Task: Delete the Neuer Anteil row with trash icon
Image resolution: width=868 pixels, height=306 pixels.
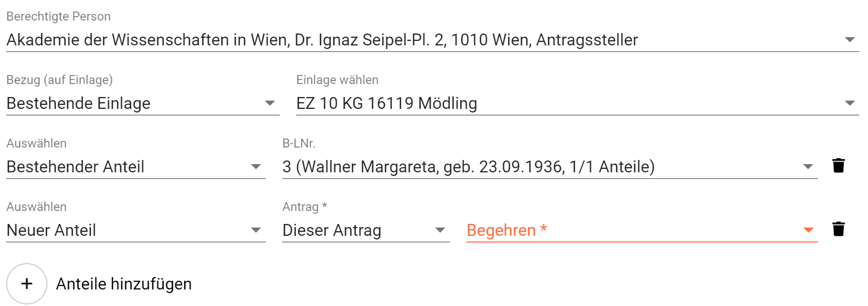Action: (x=839, y=229)
